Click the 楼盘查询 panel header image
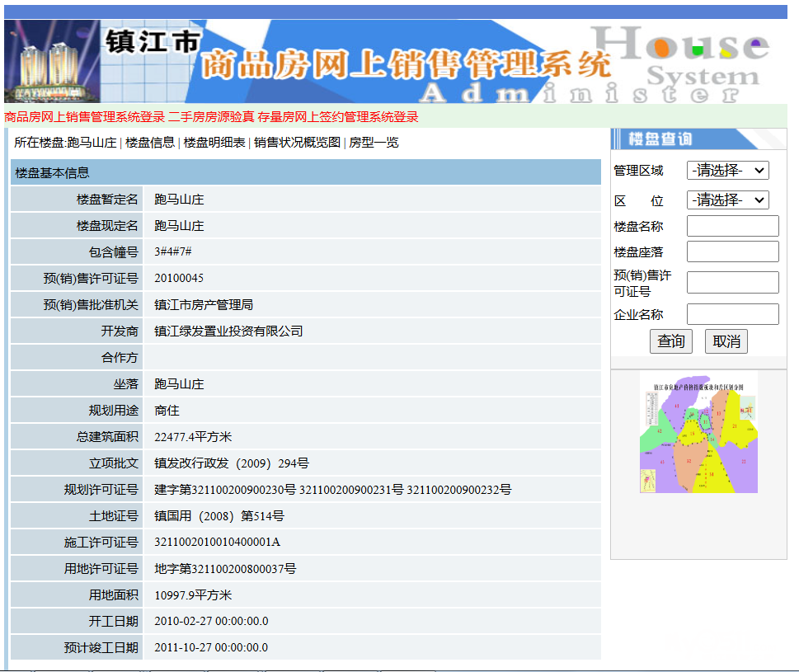Image resolution: width=799 pixels, height=672 pixels. 686,139
